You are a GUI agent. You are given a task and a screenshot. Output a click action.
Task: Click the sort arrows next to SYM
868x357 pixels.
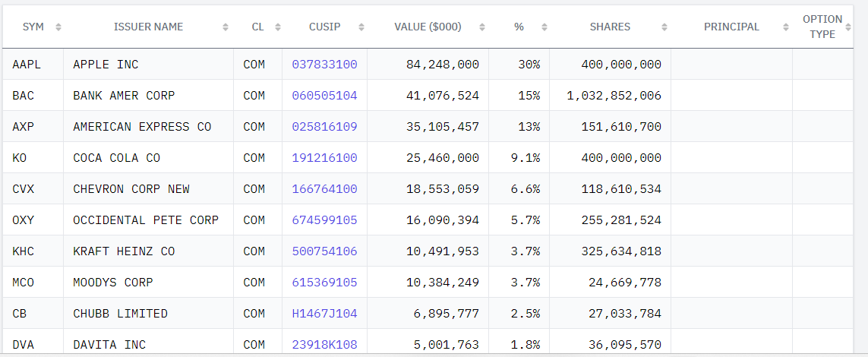[x=58, y=27]
